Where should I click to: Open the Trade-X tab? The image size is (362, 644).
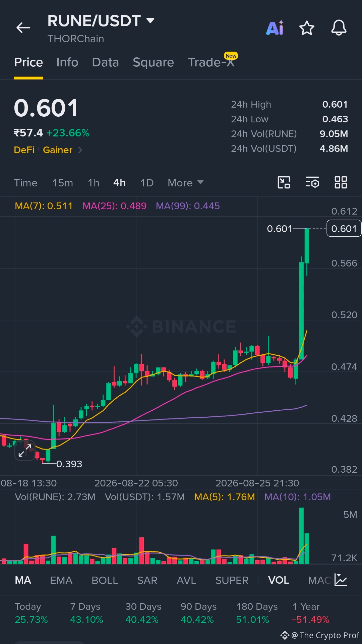(211, 62)
